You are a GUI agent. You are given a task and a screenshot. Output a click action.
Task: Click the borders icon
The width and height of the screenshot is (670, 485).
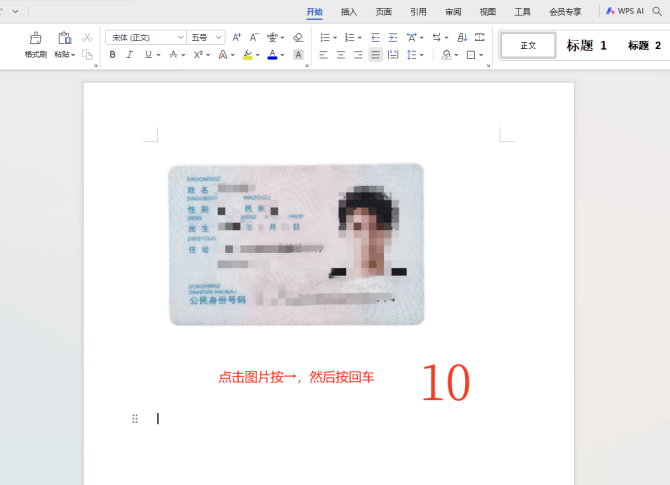click(x=471, y=55)
